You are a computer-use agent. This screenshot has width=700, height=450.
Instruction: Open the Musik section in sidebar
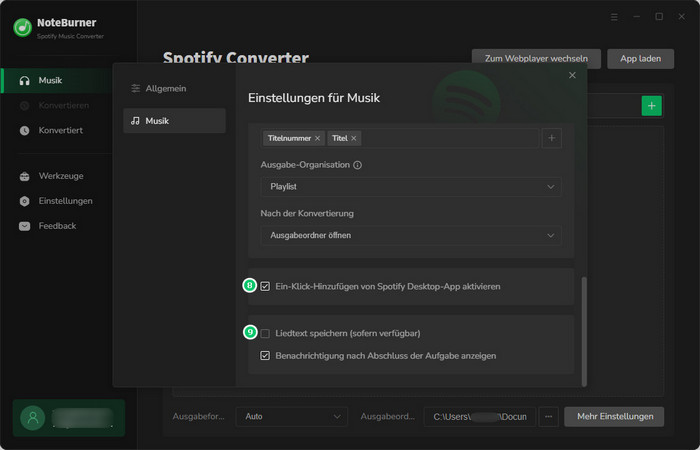(56, 80)
